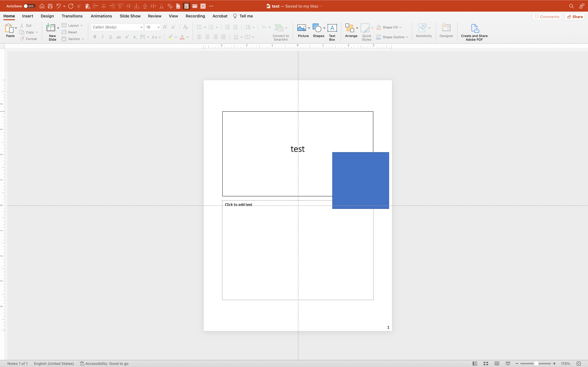Viewport: 588px width, 367px height.
Task: Expand the font size 18 dropdown
Action: [158, 27]
